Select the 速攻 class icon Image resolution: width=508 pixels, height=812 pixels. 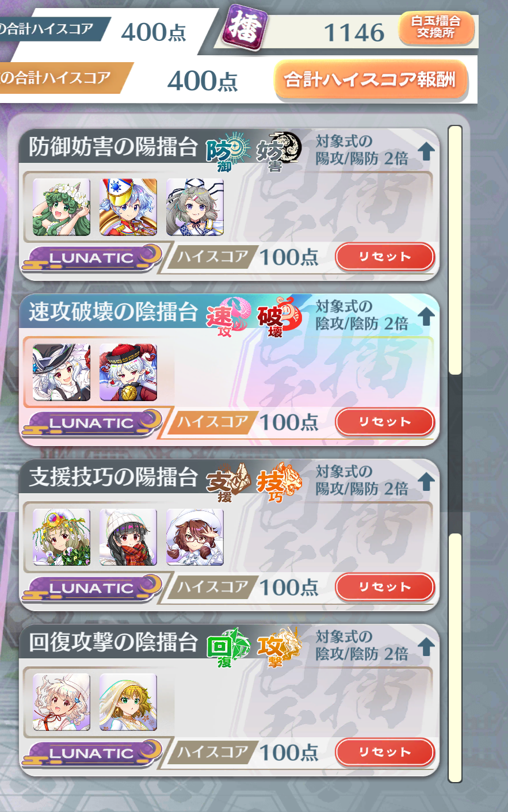(x=228, y=317)
